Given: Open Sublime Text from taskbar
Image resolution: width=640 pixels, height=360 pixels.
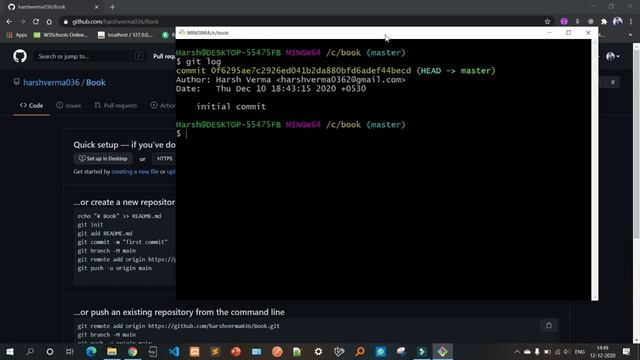Looking at the screenshot, I should pyautogui.click(x=215, y=351).
